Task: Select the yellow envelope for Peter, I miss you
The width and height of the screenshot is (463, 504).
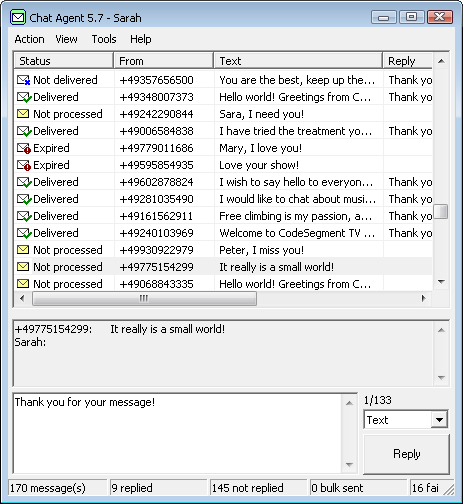Action: pos(23,250)
